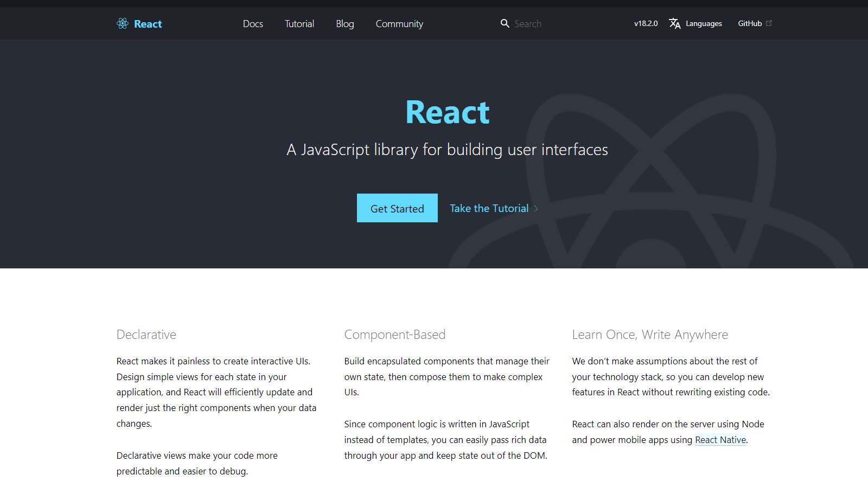Click the React atom logo icon
Image resolution: width=868 pixels, height=488 pixels.
tap(122, 23)
